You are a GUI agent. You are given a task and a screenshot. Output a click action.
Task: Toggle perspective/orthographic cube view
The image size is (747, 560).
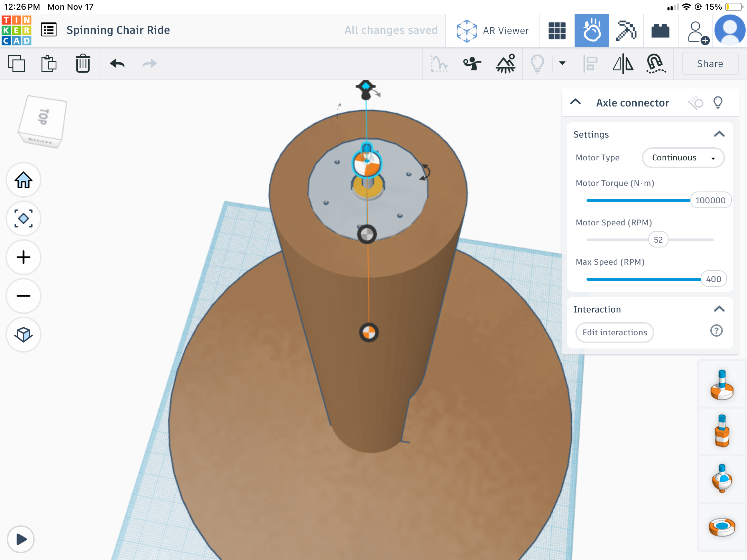pos(24,335)
